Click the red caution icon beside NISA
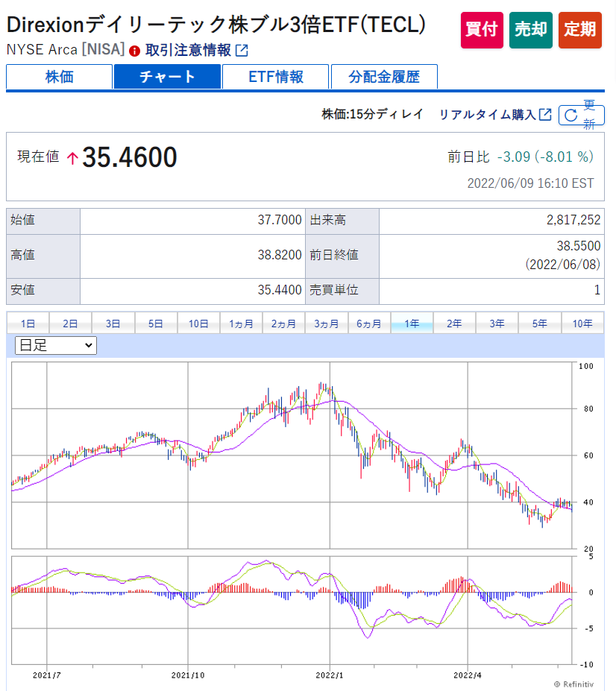The image size is (616, 691). click(x=134, y=51)
